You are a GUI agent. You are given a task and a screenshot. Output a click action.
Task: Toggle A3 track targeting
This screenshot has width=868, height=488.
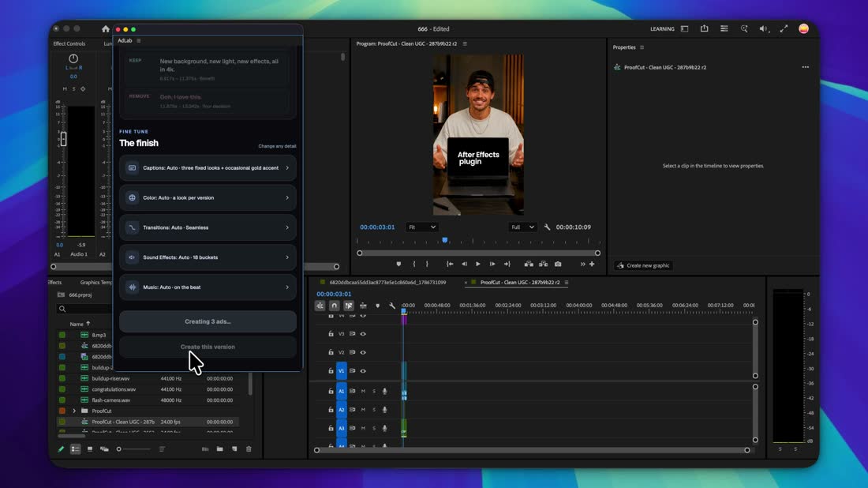(342, 428)
